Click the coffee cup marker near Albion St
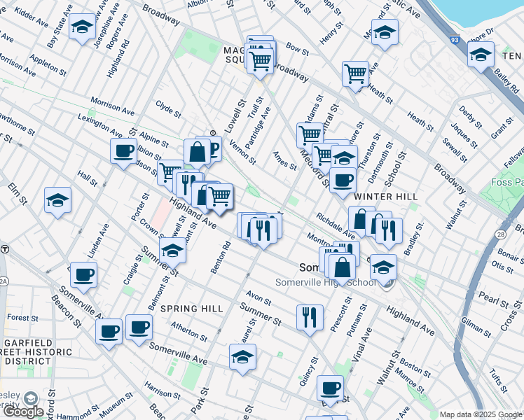 pos(123,150)
